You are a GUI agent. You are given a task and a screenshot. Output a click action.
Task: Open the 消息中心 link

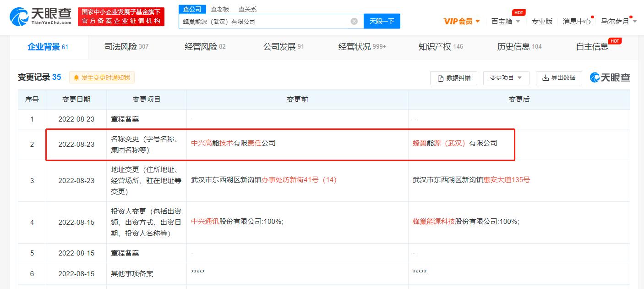coord(577,21)
